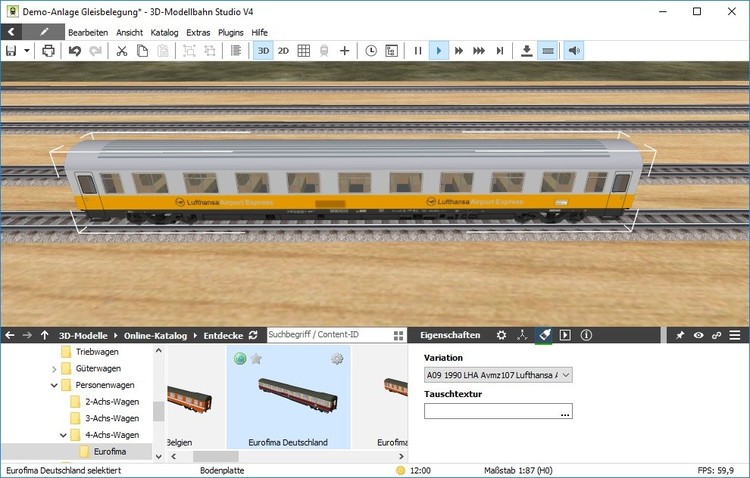Image resolution: width=750 pixels, height=478 pixels.
Task: Open the Bearbeiten menu
Action: (88, 33)
